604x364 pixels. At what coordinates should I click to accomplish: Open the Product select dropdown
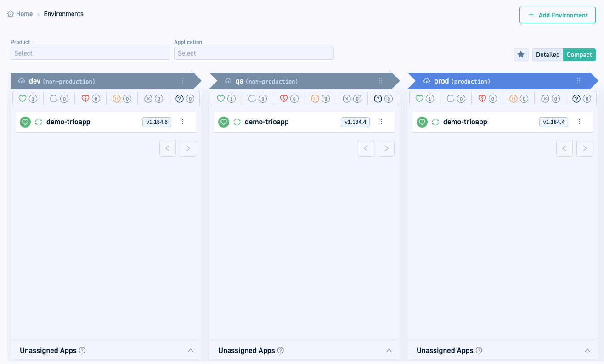(x=90, y=53)
